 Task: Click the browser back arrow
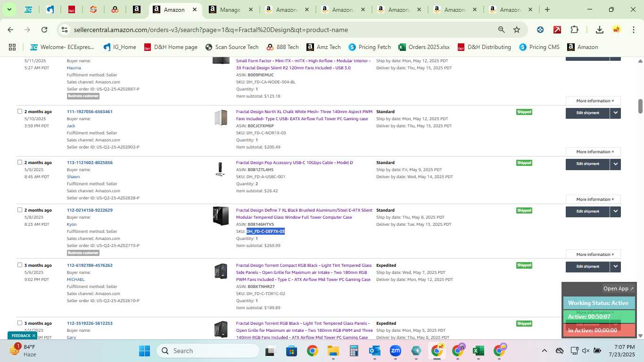point(10,30)
